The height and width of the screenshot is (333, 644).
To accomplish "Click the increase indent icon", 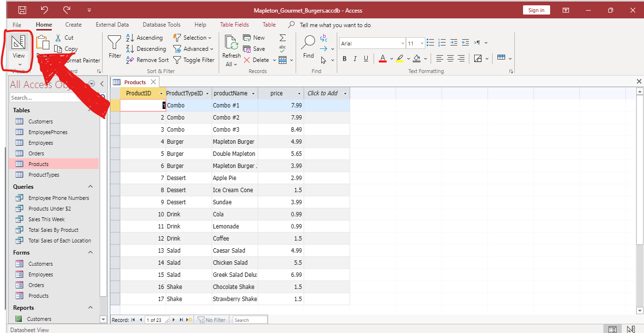I will click(453, 43).
